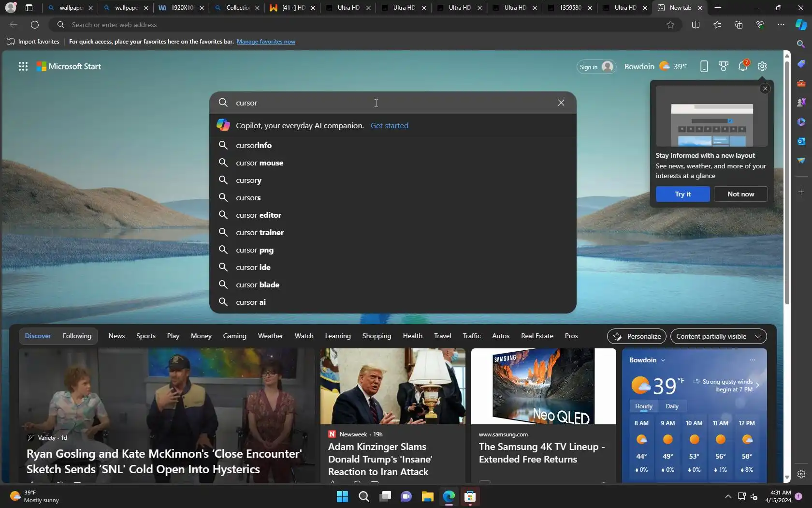Viewport: 812px width, 508px height.
Task: Open Browser essentials heart icon
Action: tap(760, 25)
